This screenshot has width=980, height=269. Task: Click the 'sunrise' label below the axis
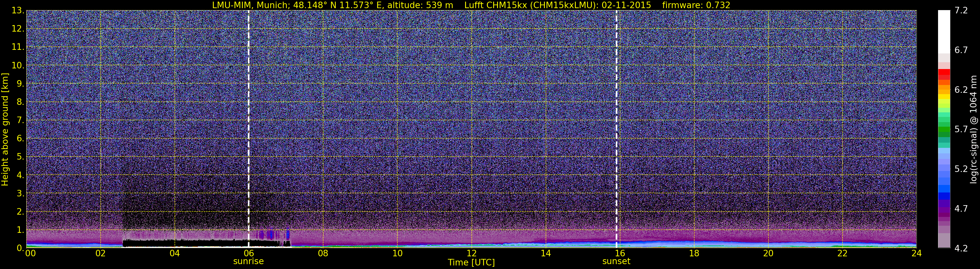[x=248, y=262]
